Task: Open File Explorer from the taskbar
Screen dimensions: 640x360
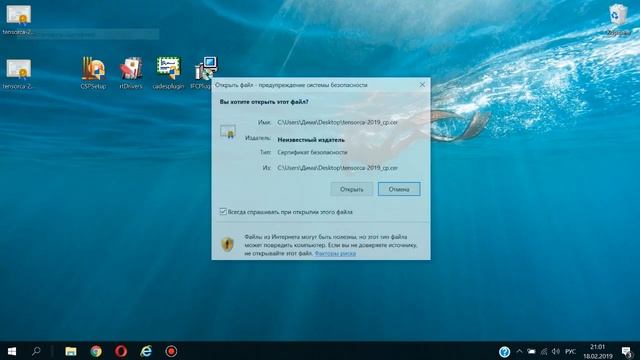Action: (x=71, y=351)
